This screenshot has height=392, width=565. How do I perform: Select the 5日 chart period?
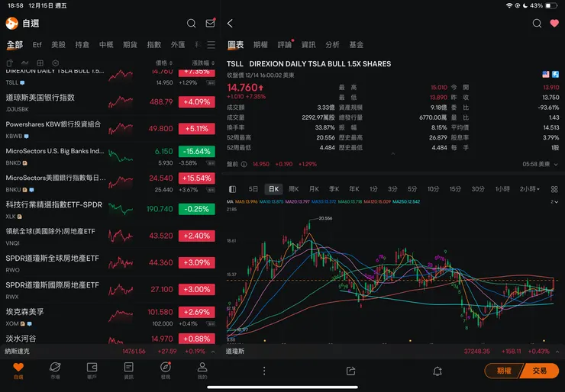253,189
